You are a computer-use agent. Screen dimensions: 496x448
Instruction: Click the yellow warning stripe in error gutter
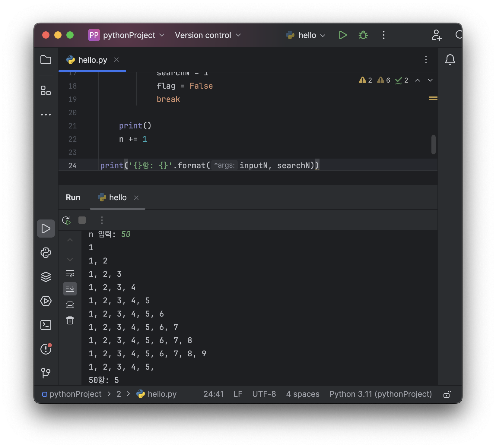tap(433, 98)
